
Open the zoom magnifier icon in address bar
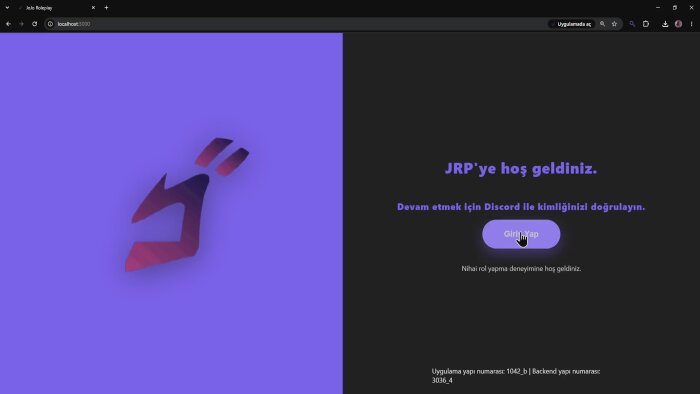point(602,24)
